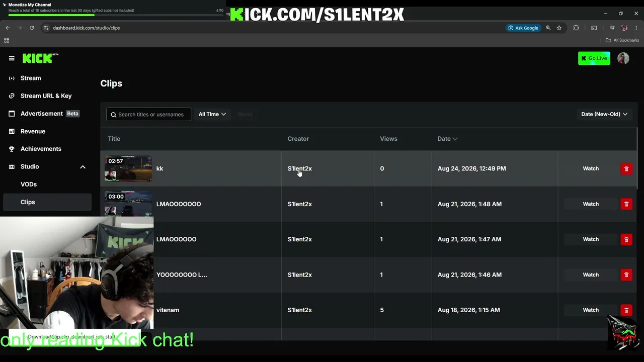
Task: Go back with the browser back arrow
Action: pos(8,28)
